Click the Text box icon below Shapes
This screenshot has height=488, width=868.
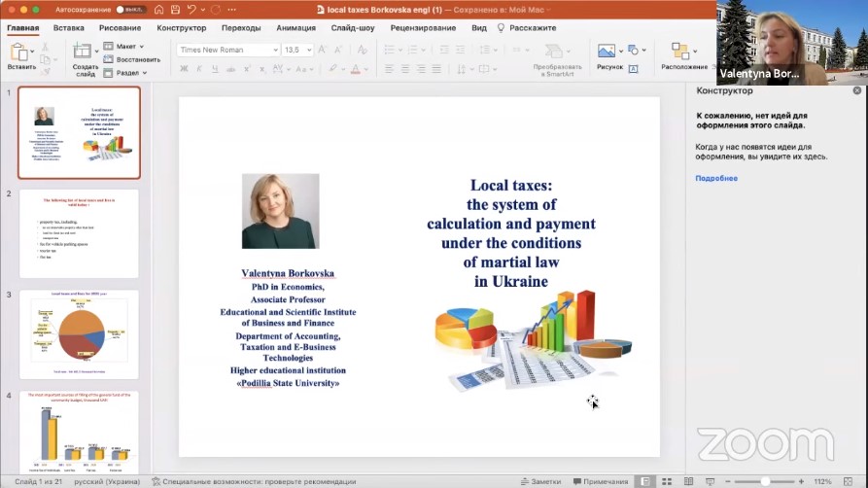pos(634,69)
